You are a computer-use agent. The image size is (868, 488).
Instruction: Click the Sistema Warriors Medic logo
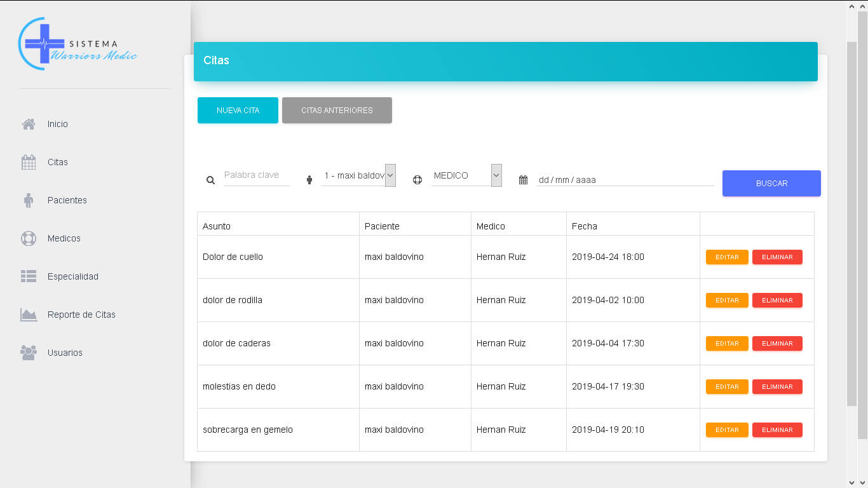(78, 44)
